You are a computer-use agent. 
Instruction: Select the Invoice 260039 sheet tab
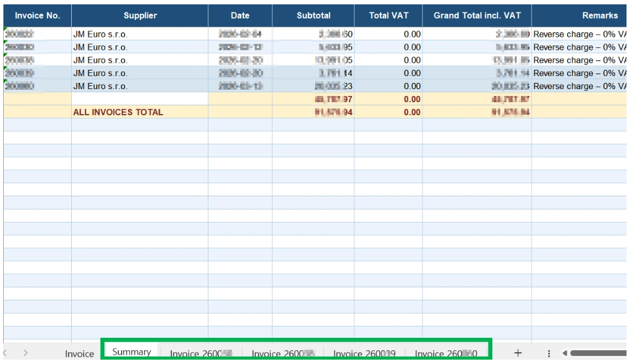click(x=364, y=354)
